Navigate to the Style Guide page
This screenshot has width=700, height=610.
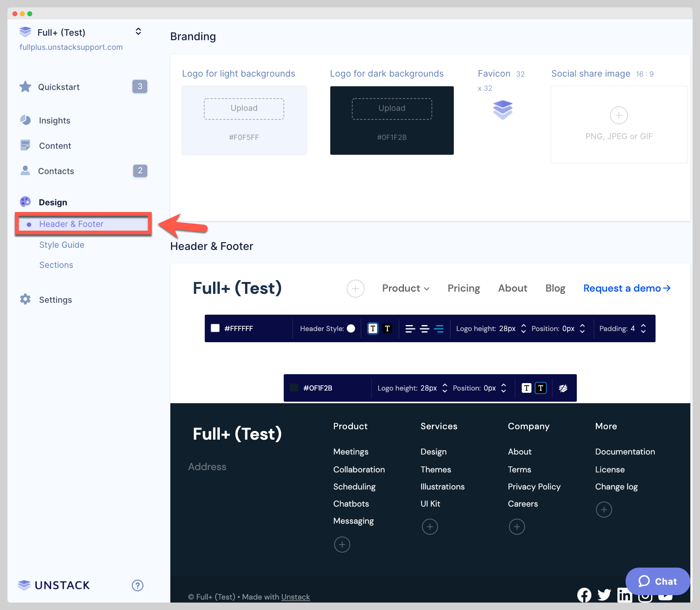pos(61,244)
